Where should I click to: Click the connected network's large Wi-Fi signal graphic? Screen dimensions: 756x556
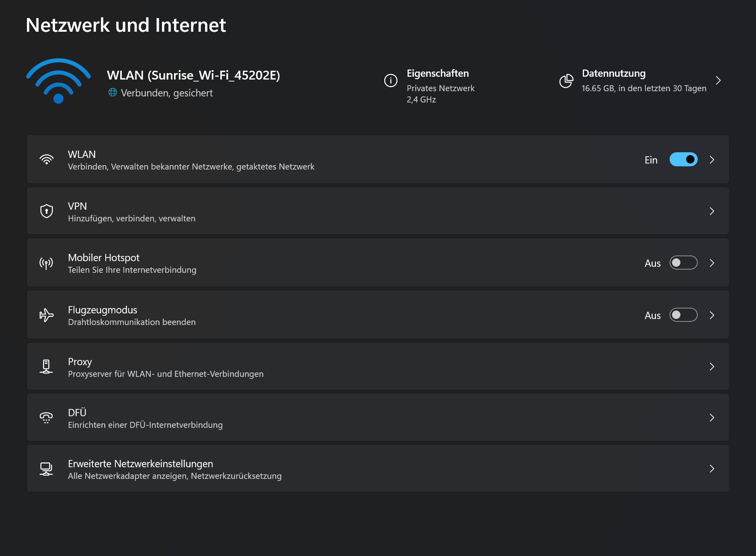(58, 80)
